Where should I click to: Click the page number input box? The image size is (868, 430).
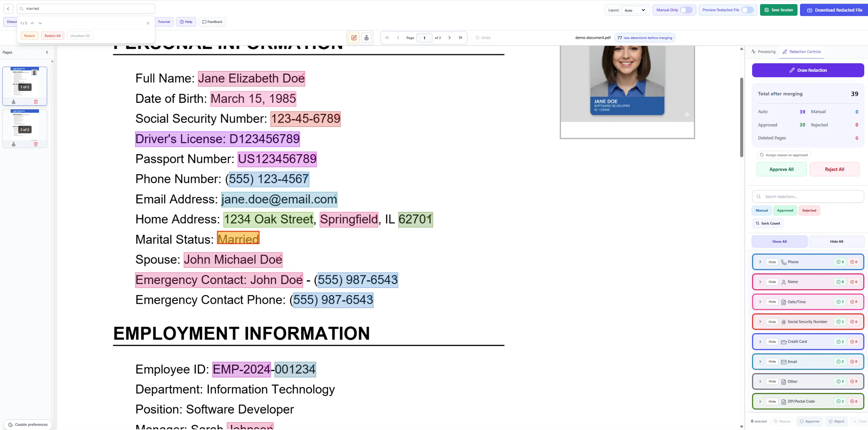[x=424, y=38]
